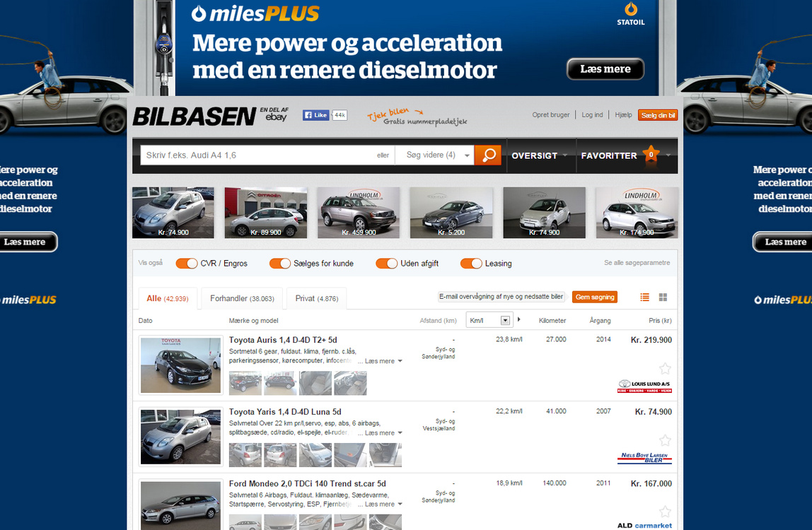Image resolution: width=812 pixels, height=530 pixels.
Task: Open featured car thumbnail Kr. 459.900
Action: pos(359,213)
